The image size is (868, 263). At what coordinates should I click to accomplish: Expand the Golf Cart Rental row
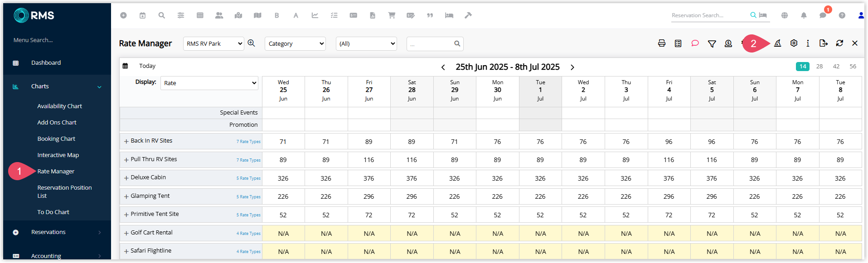126,234
